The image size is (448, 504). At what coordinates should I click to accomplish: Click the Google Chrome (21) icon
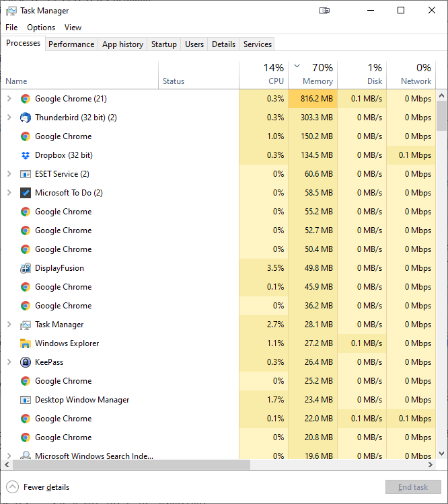point(26,99)
